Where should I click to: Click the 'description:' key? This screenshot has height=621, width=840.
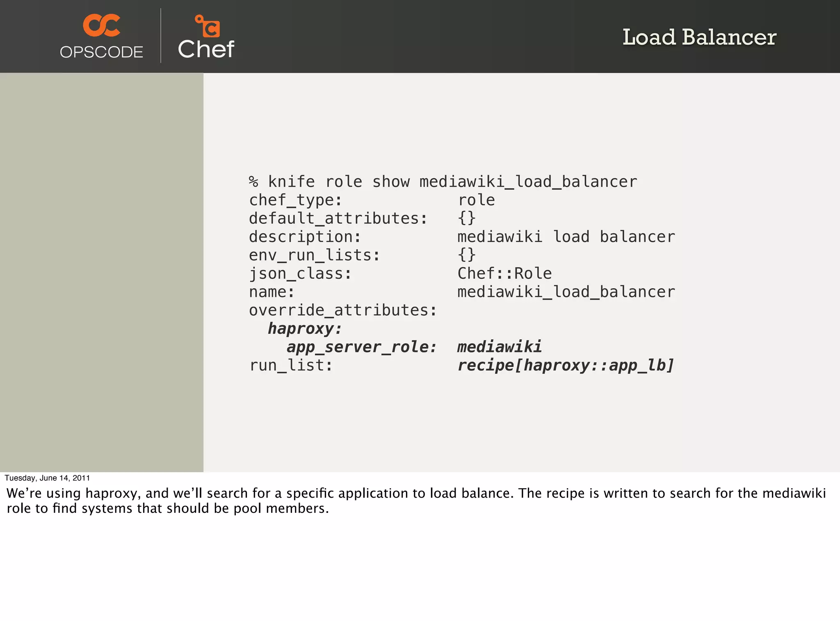pyautogui.click(x=305, y=237)
